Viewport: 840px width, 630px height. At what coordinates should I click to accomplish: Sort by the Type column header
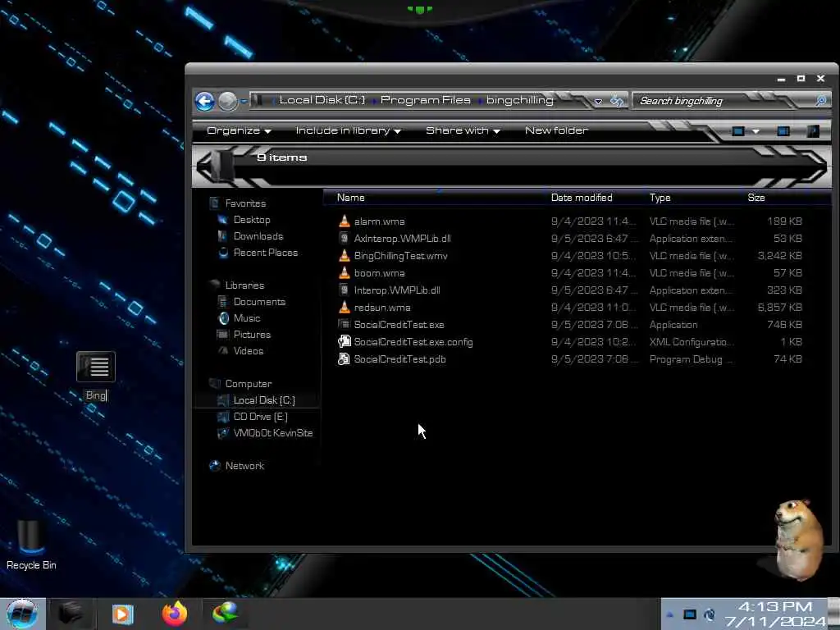tap(660, 198)
